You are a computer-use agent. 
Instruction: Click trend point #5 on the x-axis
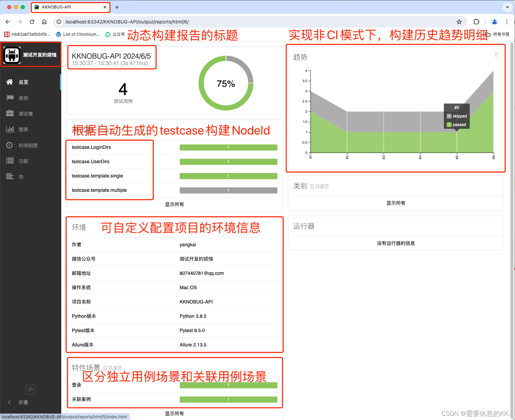(457, 157)
